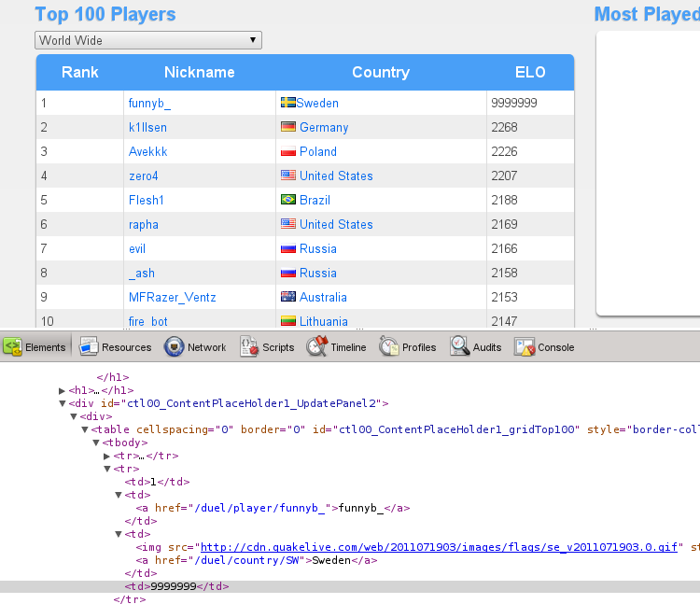
Task: Open the Elements panel icon
Action: tap(13, 347)
